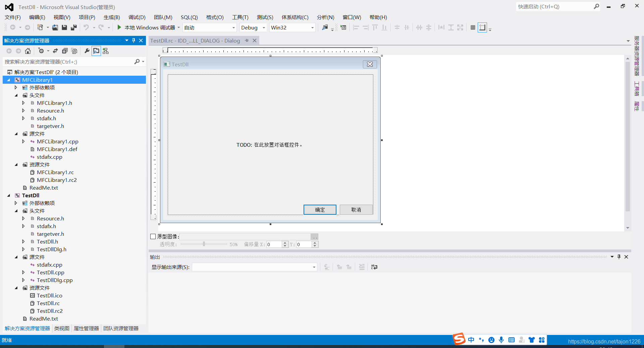The height and width of the screenshot is (348, 644).
Task: Enable the 原型图像 checkbox
Action: coord(153,236)
